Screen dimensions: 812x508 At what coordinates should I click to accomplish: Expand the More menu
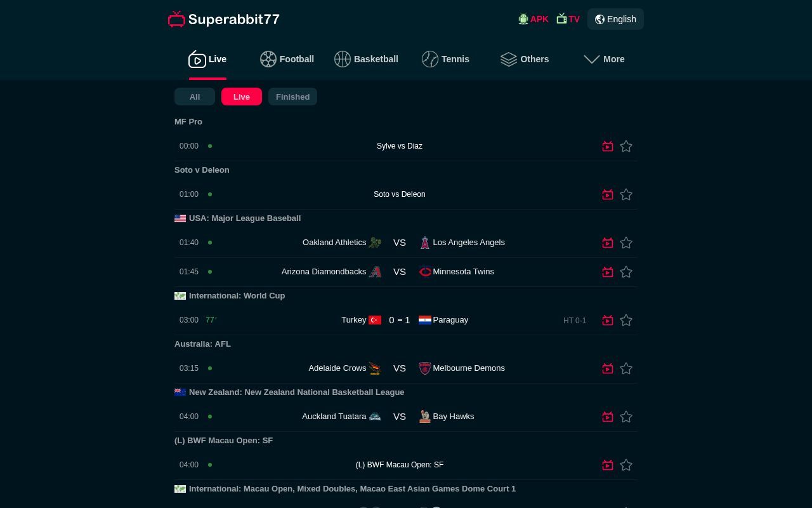click(x=604, y=59)
